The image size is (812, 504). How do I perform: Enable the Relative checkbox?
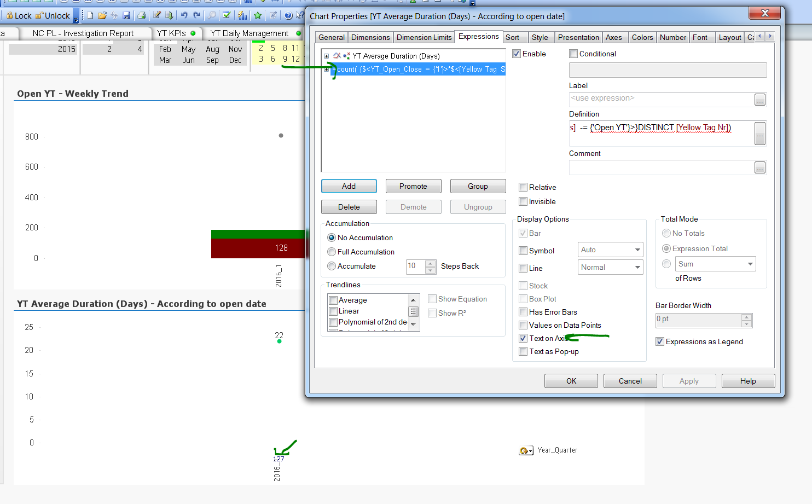(x=523, y=187)
